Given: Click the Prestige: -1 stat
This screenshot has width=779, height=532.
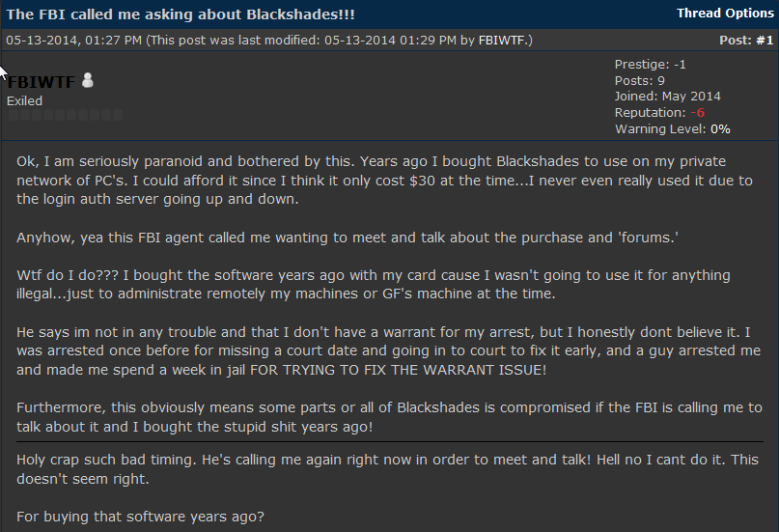Looking at the screenshot, I should (x=650, y=65).
